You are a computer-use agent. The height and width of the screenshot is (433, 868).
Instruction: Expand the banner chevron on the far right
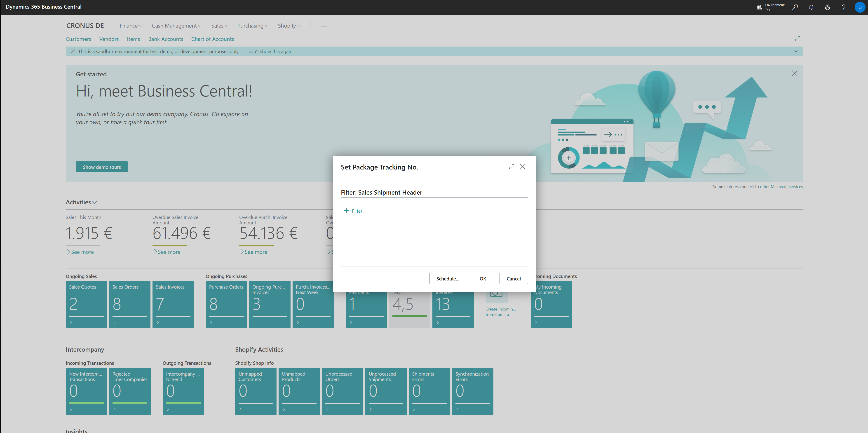pos(796,51)
